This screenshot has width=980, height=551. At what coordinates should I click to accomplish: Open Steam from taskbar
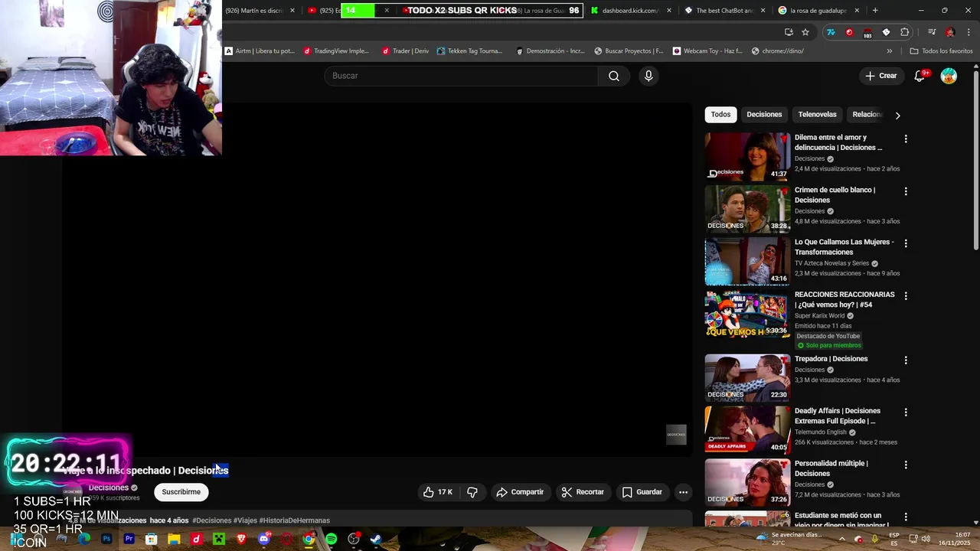(376, 540)
